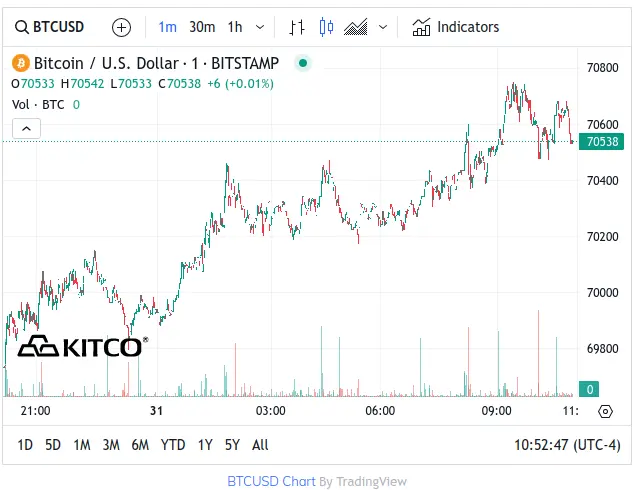Click the 70600 price axis label
The image size is (639, 490).
pos(602,124)
